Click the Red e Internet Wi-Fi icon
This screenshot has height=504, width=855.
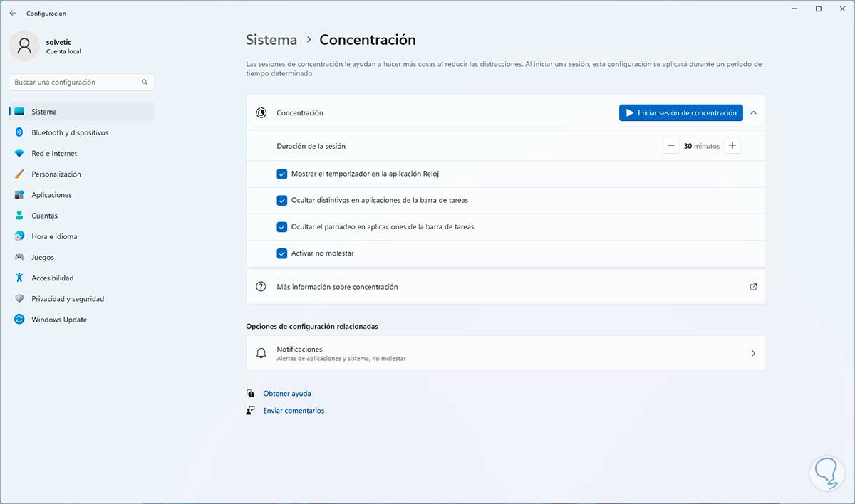tap(19, 153)
